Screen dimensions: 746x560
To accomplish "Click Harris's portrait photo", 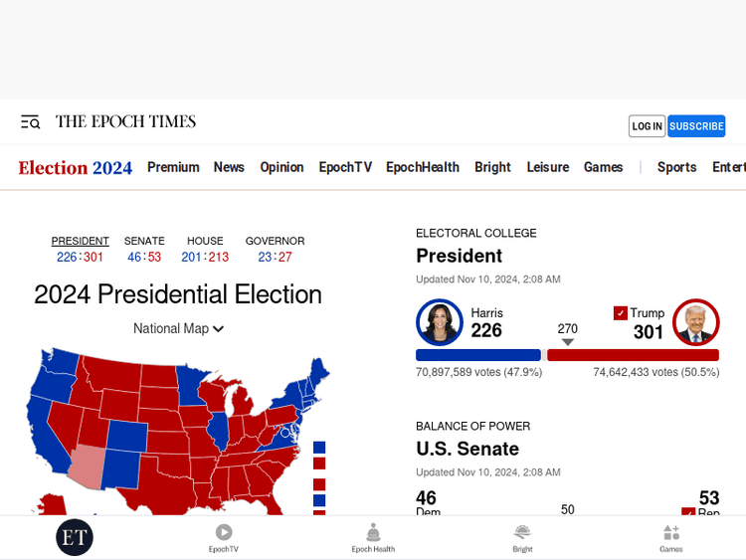I will tap(440, 322).
